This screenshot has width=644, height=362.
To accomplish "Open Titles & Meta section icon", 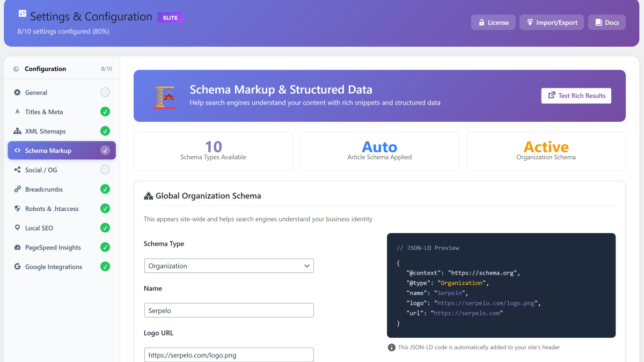I will coord(16,112).
